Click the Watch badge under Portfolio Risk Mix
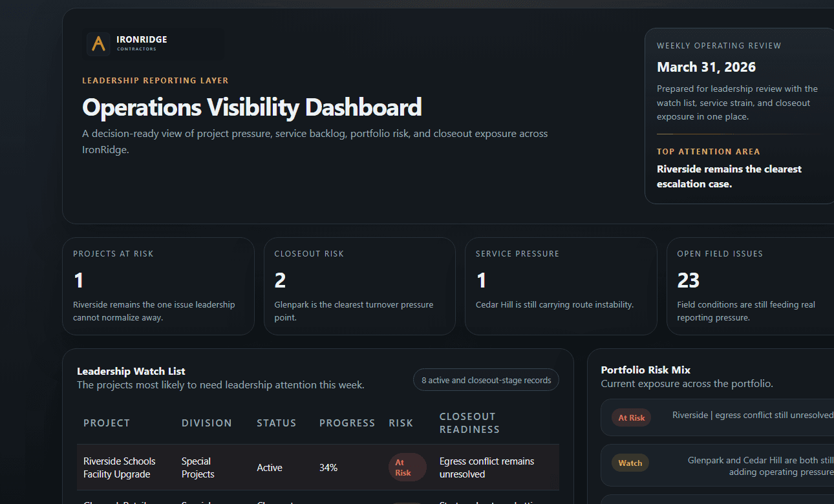This screenshot has height=504, width=834. [x=630, y=463]
